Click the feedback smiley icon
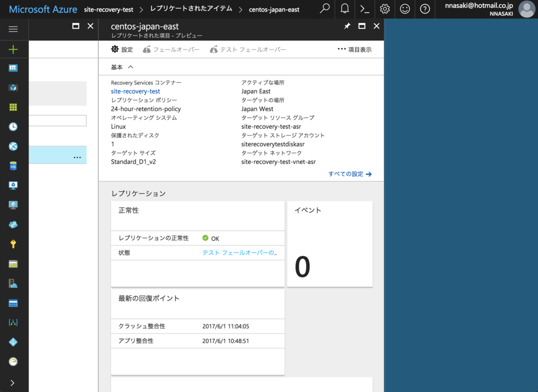The height and width of the screenshot is (392, 538). tap(405, 8)
